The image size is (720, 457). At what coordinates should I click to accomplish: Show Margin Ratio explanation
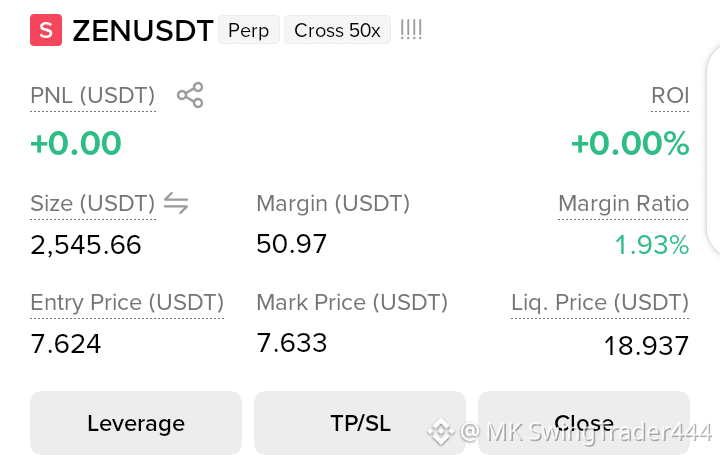tap(624, 203)
